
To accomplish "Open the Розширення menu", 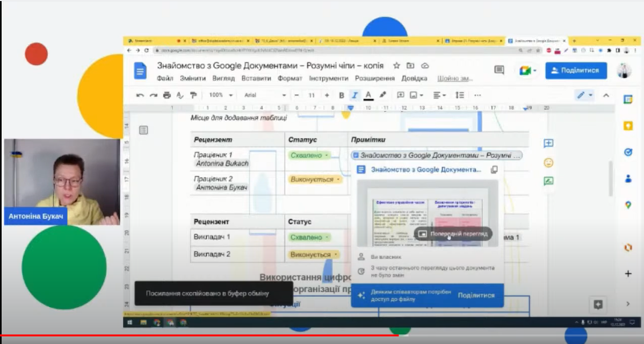I will (374, 78).
